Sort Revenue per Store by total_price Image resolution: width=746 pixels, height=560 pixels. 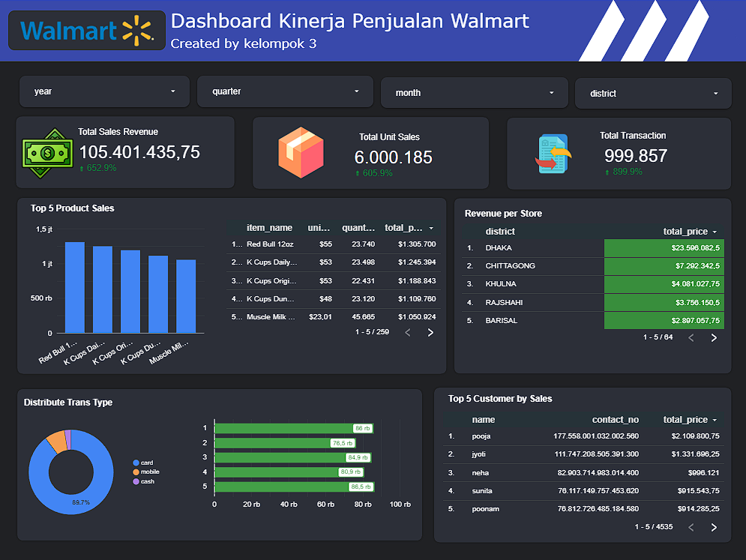point(690,232)
